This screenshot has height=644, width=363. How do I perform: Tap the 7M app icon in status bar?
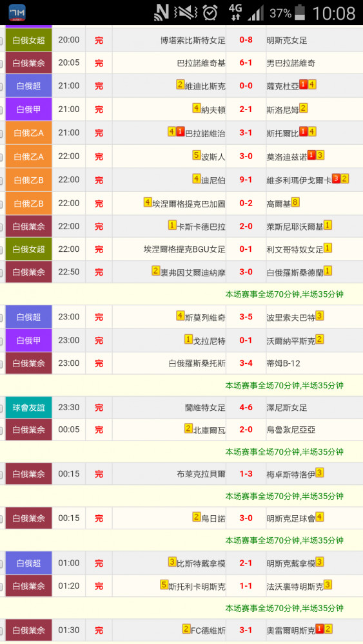coord(17,13)
